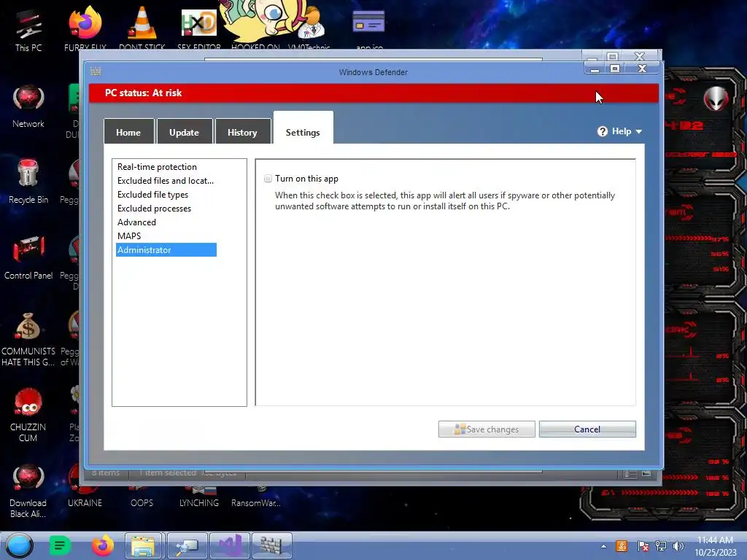Open the LYNCHING desktop icon
Image resolution: width=747 pixels, height=560 pixels.
(x=199, y=497)
